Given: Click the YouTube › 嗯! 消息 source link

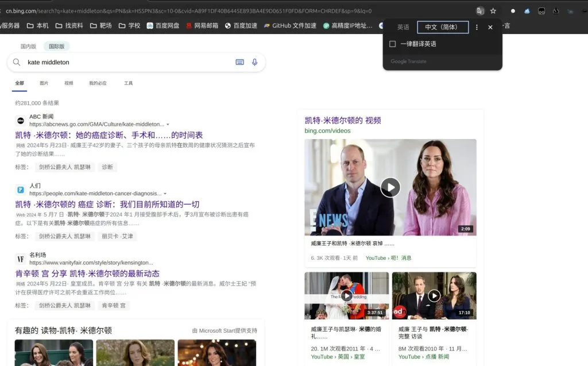Looking at the screenshot, I should [389, 258].
